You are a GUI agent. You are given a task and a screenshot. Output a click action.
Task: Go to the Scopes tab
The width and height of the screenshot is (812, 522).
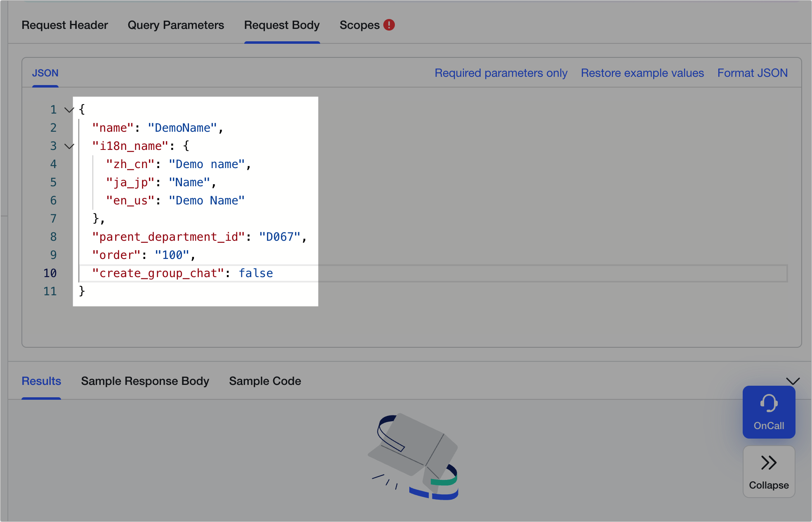[359, 25]
